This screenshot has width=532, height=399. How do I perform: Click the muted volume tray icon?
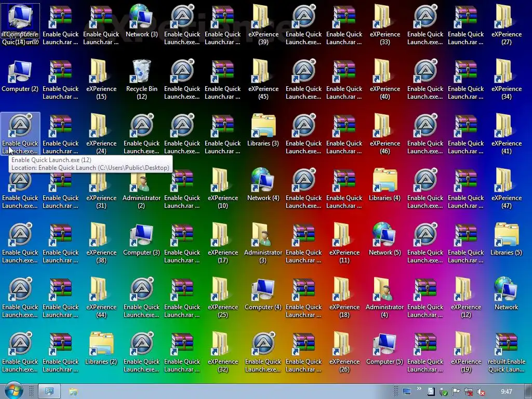pos(481,392)
